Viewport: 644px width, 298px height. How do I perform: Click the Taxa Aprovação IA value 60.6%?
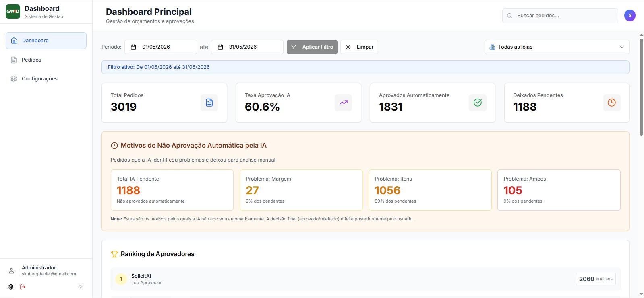tap(262, 107)
